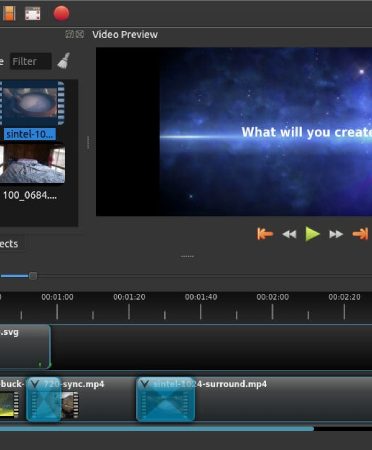Screen dimensions: 372x450
Task: Open the fullscreen film-frame icon in toolbar
Action: coord(33,14)
